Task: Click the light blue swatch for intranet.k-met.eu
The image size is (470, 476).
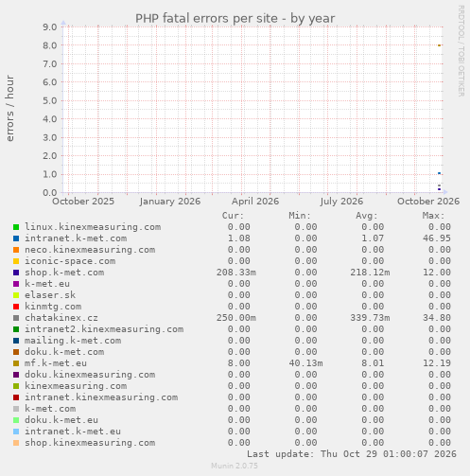Action: pos(16,432)
